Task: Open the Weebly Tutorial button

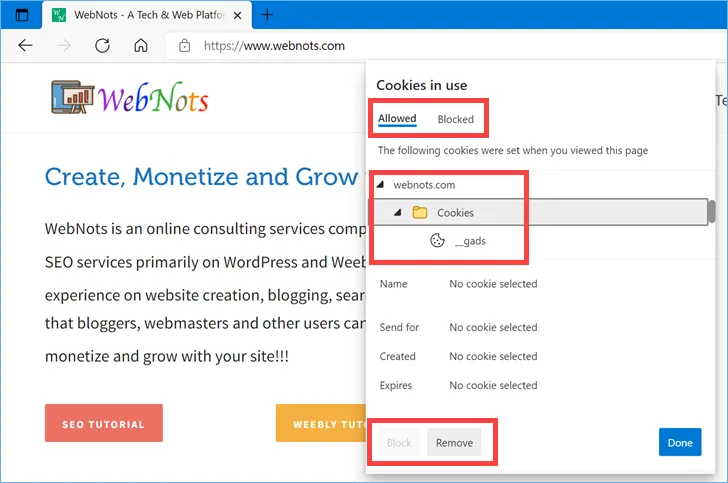Action: coord(321,423)
